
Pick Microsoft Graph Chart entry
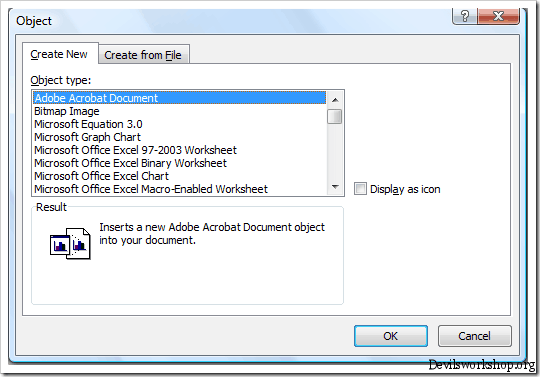click(179, 137)
